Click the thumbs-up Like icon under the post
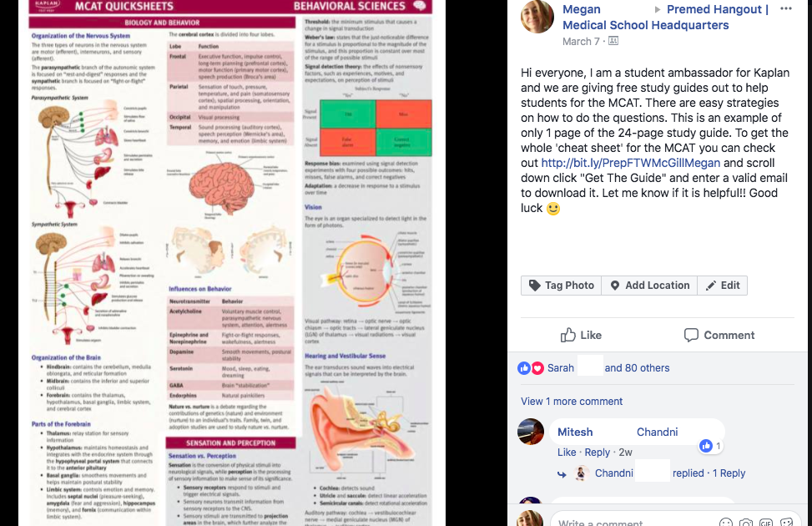 coord(568,335)
